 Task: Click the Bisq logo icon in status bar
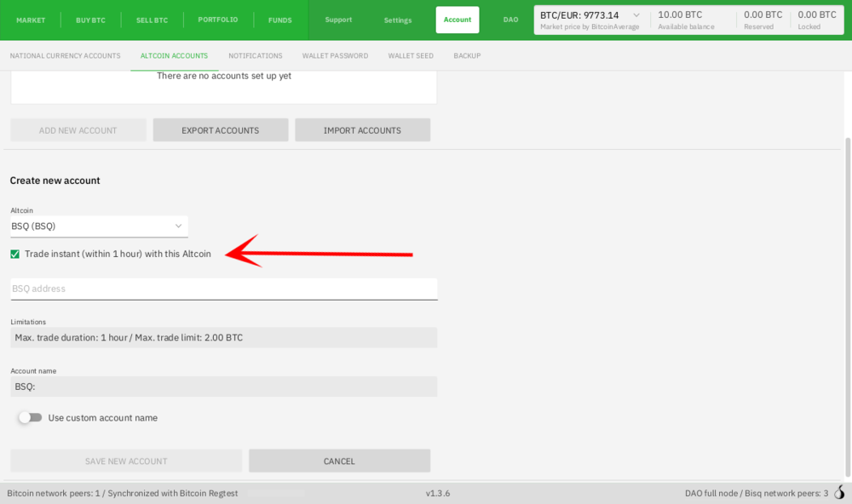click(840, 493)
